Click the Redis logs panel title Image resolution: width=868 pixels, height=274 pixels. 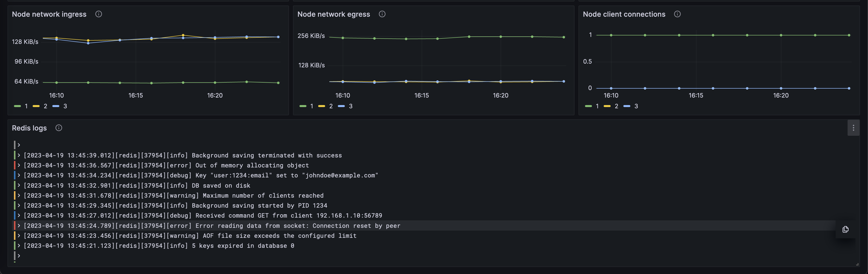coord(29,128)
